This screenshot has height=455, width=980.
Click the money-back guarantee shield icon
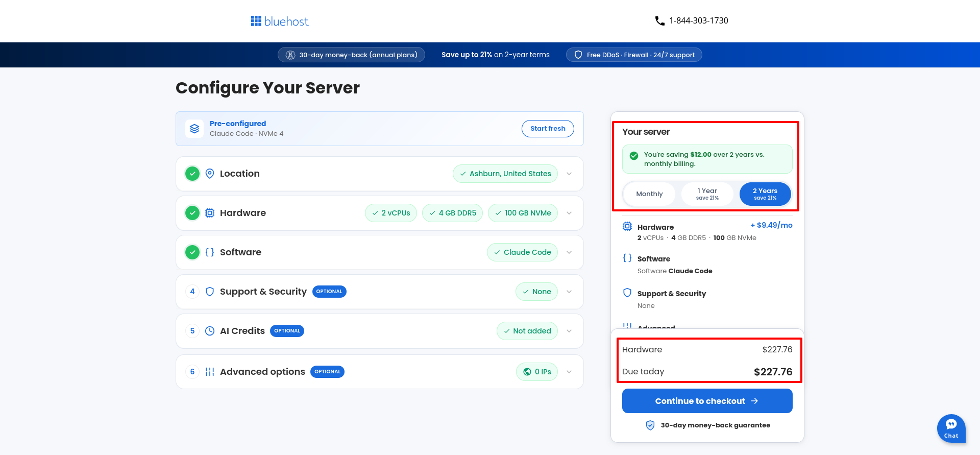(x=650, y=425)
